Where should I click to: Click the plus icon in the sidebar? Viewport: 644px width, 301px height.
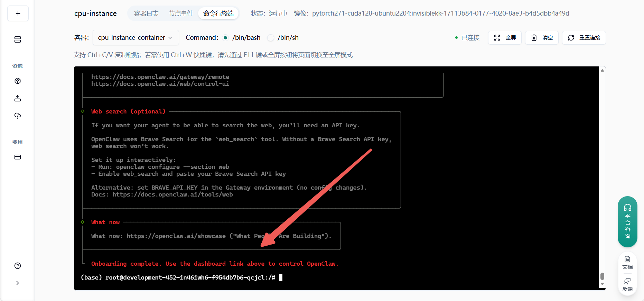(x=18, y=13)
